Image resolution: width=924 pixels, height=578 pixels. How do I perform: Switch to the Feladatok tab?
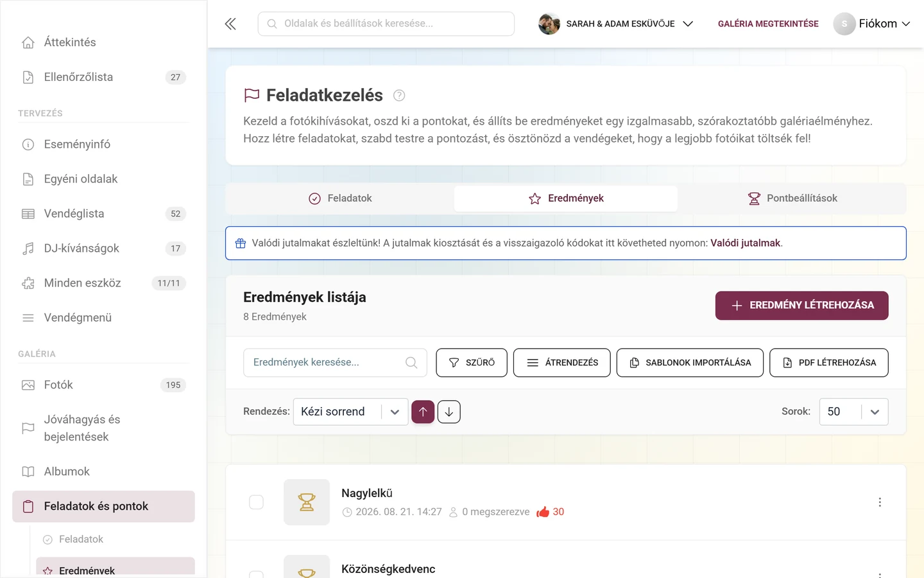coord(340,198)
